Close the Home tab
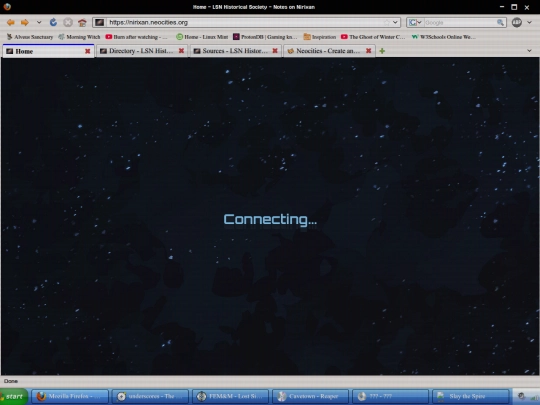Screen dimensions: 540x405 (x=87, y=51)
